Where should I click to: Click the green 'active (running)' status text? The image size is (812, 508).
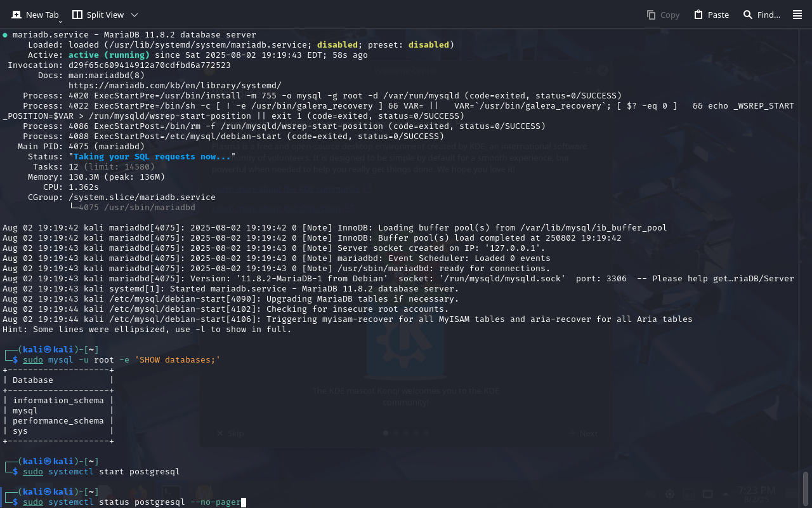pos(109,55)
